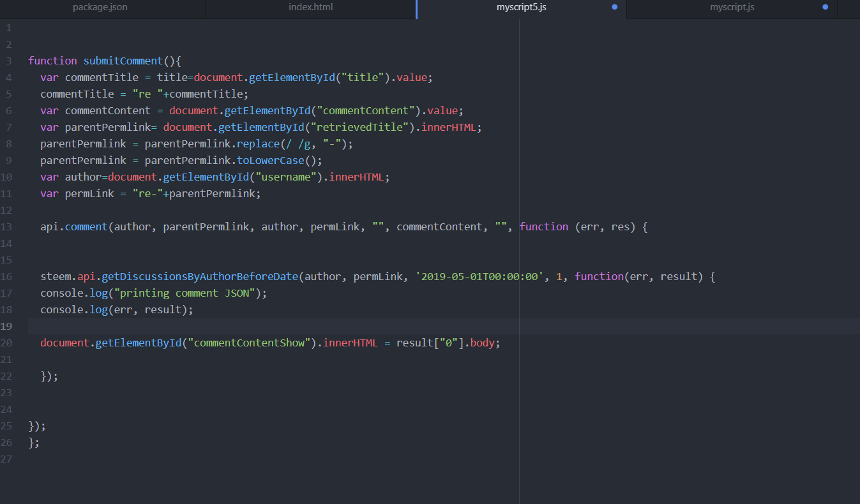Select the myscript5.js tab
This screenshot has height=504, width=860.
pyautogui.click(x=521, y=8)
